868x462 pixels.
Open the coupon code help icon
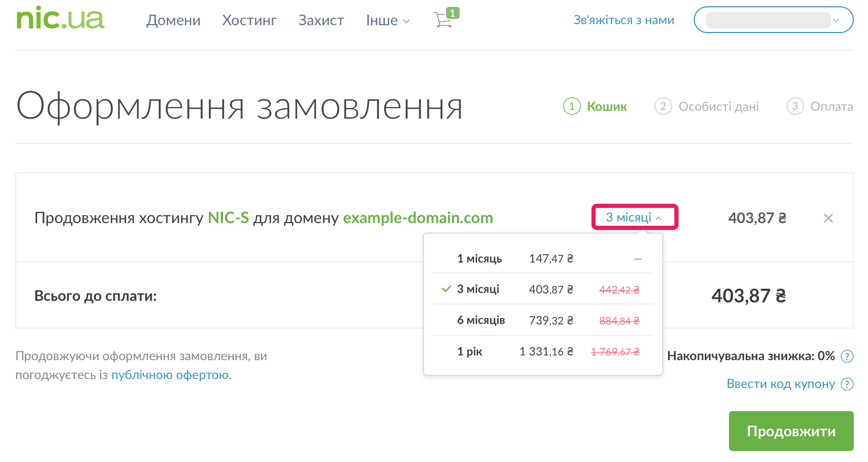click(847, 384)
